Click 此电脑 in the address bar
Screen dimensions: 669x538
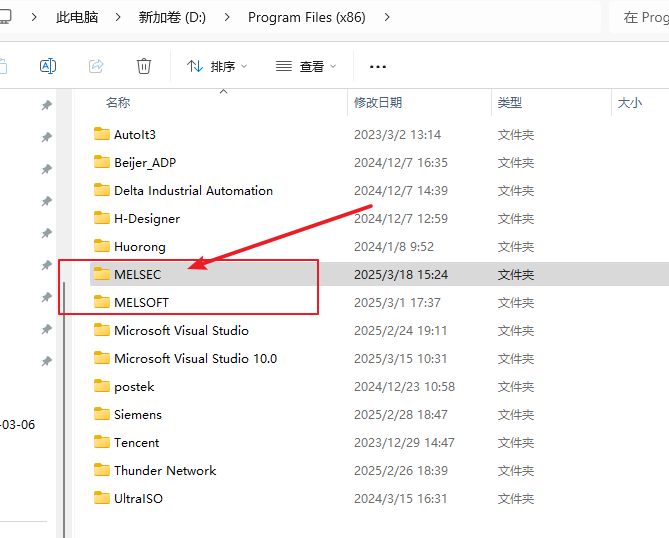(77, 17)
